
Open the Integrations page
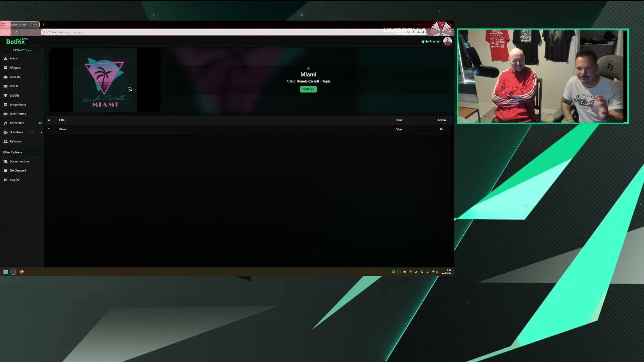[x=18, y=105]
